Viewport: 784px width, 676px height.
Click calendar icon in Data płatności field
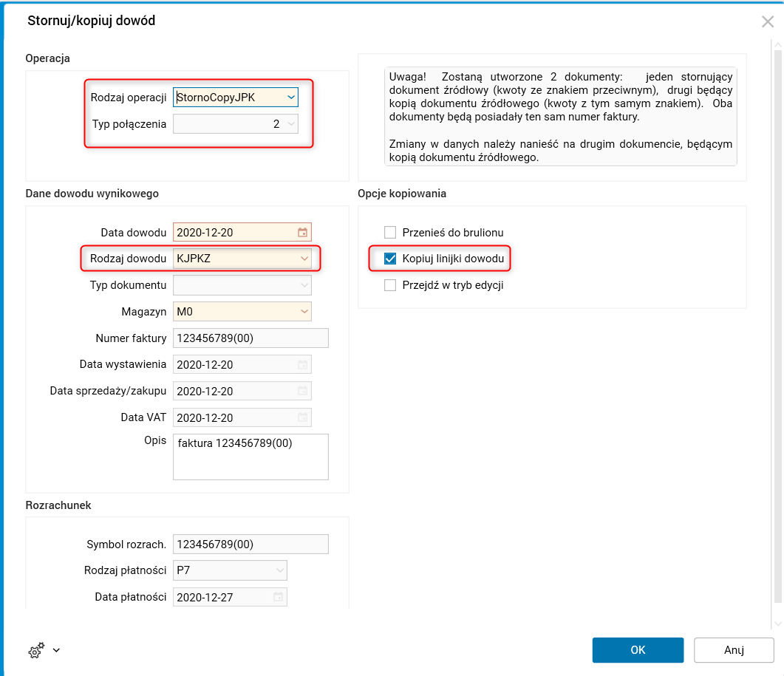pos(278,597)
